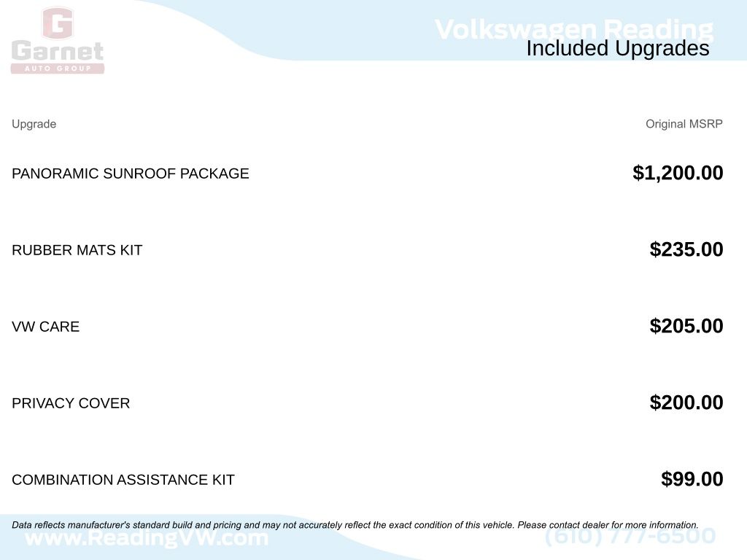
Task: Click the AUTO GROUP badge under Garnet
Action: pyautogui.click(x=58, y=69)
